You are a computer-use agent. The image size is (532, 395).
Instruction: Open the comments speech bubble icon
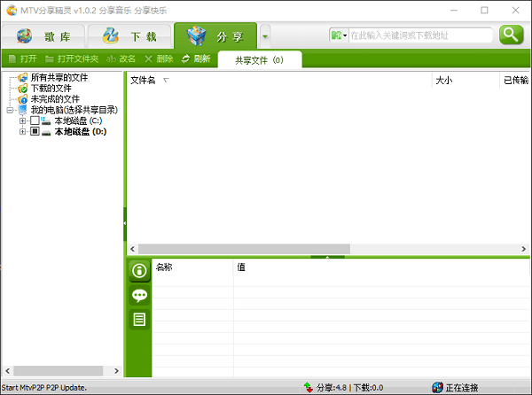pyautogui.click(x=139, y=296)
